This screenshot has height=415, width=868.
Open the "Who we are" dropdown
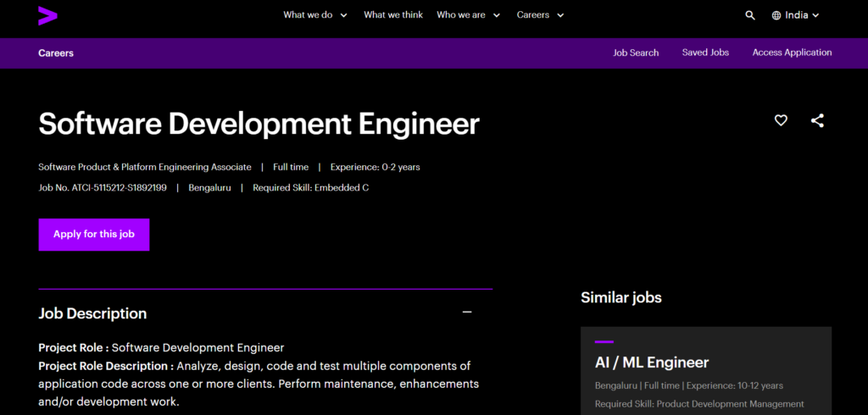[x=468, y=15]
